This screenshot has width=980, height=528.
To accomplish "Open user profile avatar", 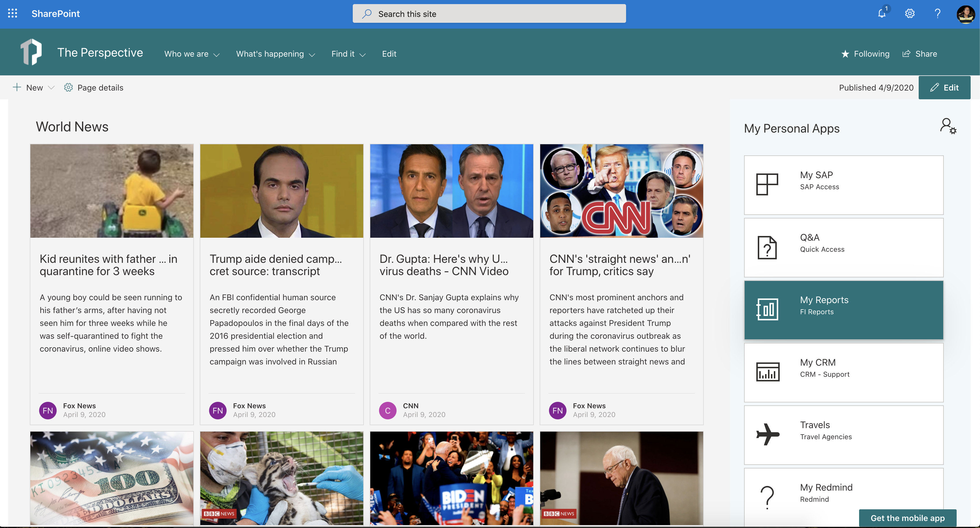I will [x=966, y=14].
